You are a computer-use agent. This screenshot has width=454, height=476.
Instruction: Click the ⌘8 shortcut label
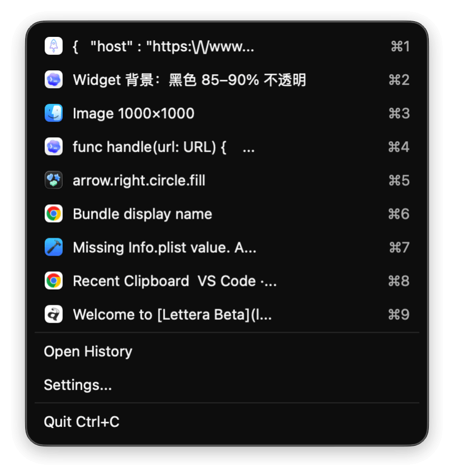click(x=399, y=281)
